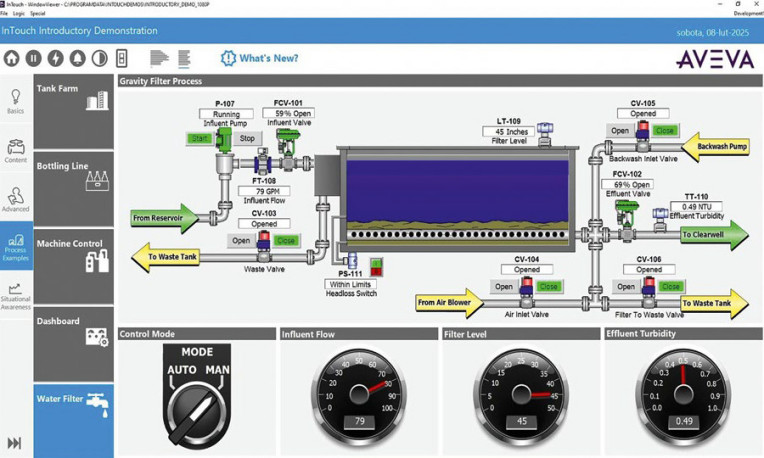Viewport: 764px width, 458px height.
Task: Expand the sidebar with the double-arrow icon
Action: (x=14, y=443)
